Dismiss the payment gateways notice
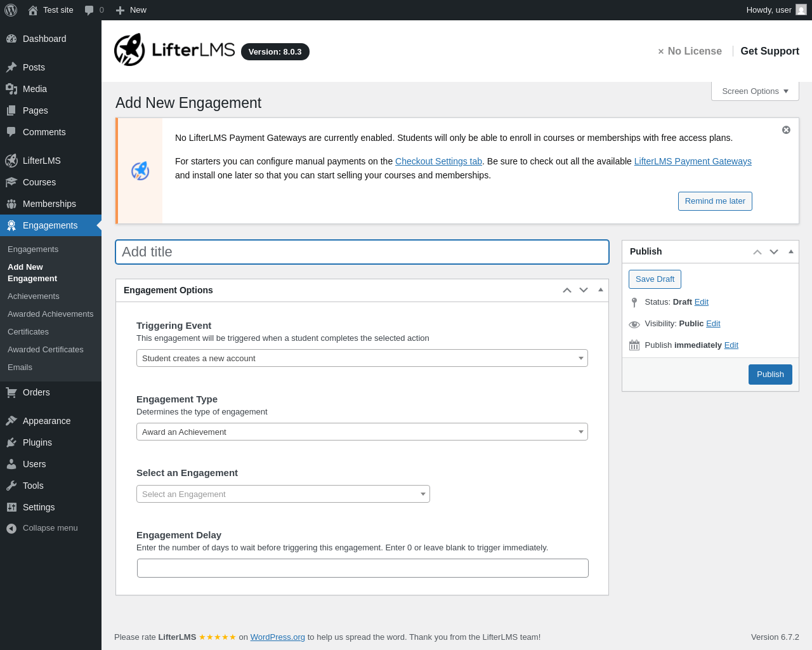 pyautogui.click(x=786, y=130)
